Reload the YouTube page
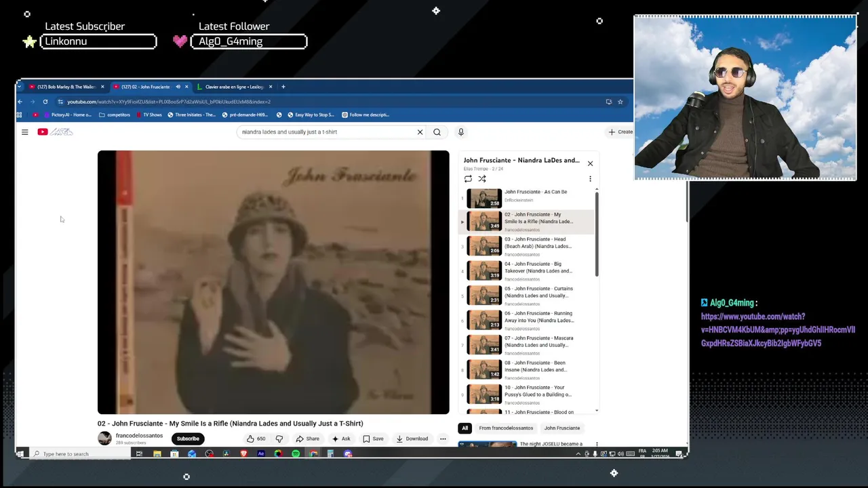Screen dimensions: 868x488 [x=45, y=102]
